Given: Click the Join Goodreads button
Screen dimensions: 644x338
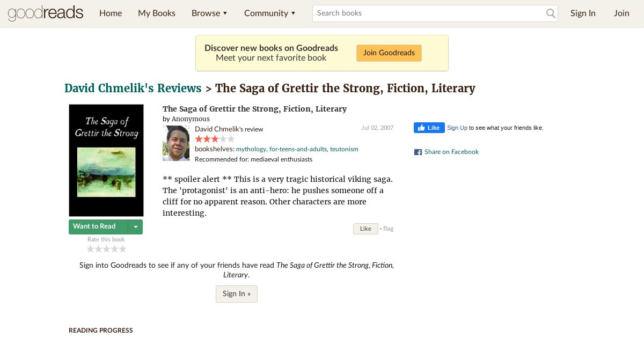Looking at the screenshot, I should [389, 53].
